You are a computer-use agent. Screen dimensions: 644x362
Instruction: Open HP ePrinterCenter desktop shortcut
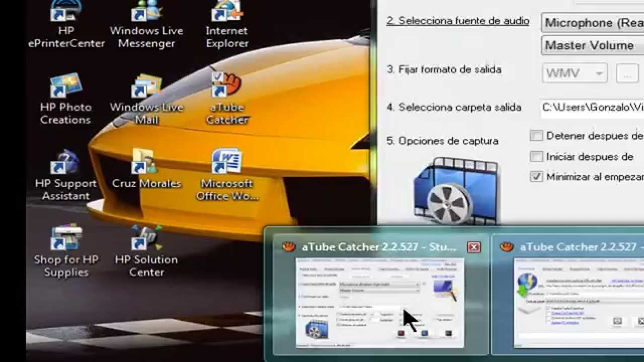(66, 24)
